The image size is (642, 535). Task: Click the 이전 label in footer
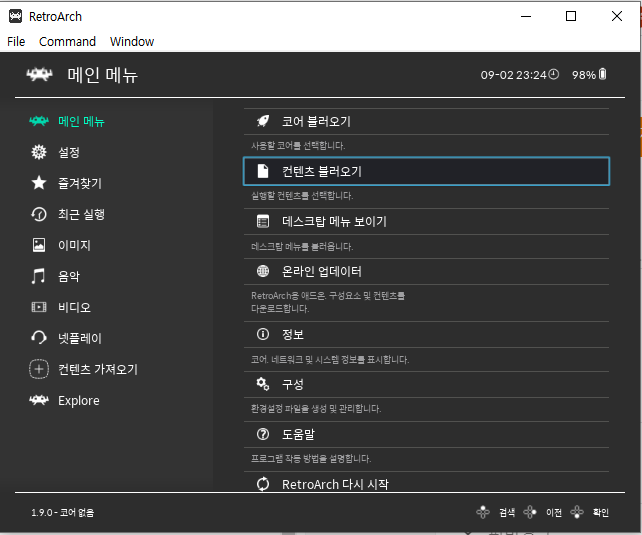pyautogui.click(x=554, y=512)
